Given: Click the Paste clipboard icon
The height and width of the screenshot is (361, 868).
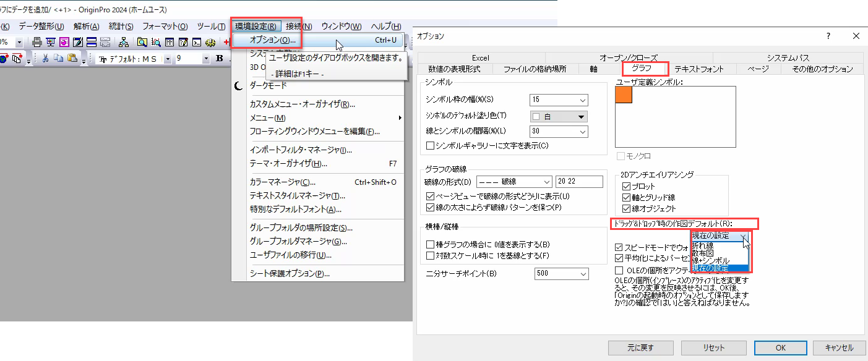Looking at the screenshot, I should click(72, 59).
